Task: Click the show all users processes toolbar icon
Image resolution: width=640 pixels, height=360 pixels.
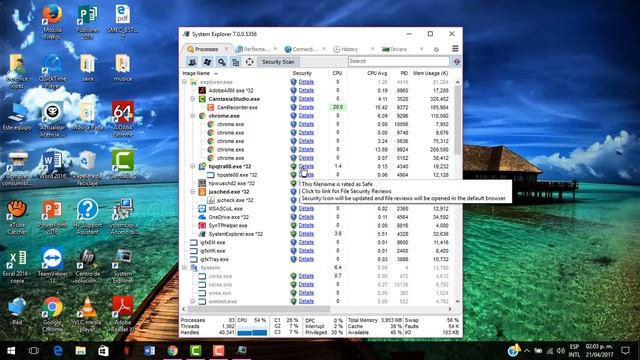Action: [192, 62]
